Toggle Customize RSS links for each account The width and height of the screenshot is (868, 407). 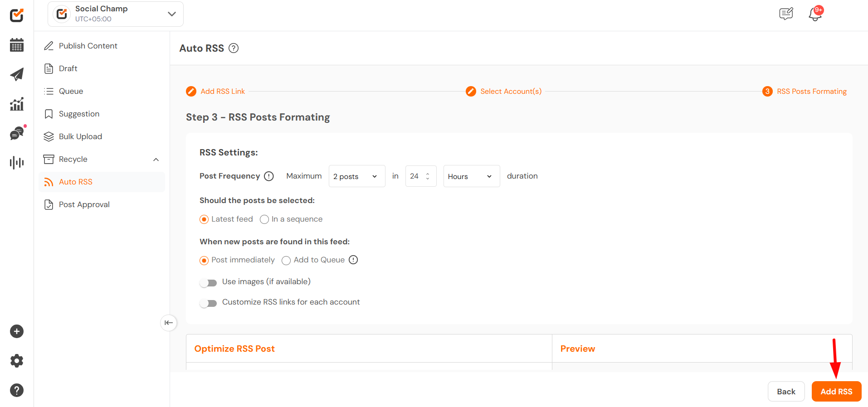[x=209, y=303]
